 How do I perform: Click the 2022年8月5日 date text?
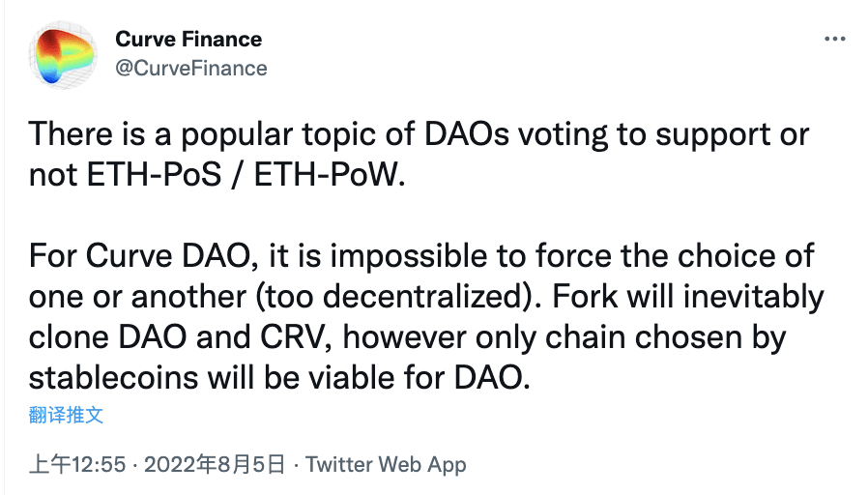215,464
